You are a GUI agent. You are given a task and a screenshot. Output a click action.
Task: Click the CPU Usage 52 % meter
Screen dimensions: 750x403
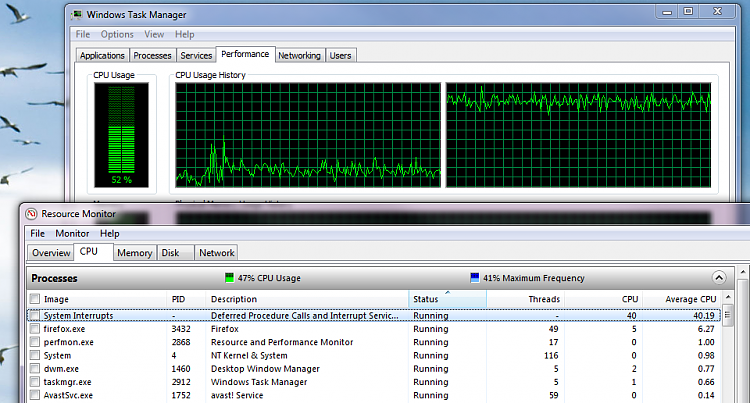[121, 135]
